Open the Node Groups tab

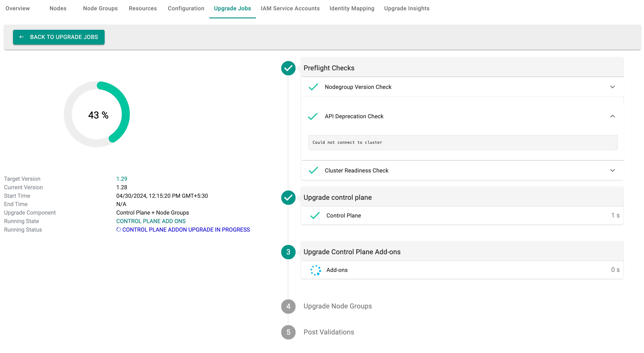point(100,8)
